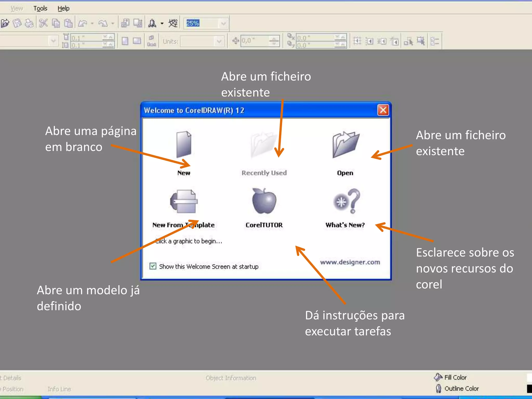Click the Application Launcher rocket icon
The width and height of the screenshot is (532, 399).
(x=152, y=24)
